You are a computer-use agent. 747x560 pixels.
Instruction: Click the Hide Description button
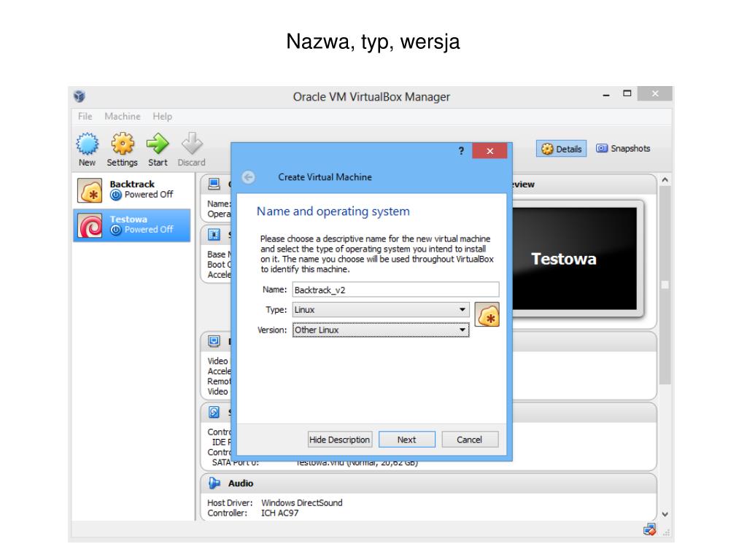coord(339,440)
